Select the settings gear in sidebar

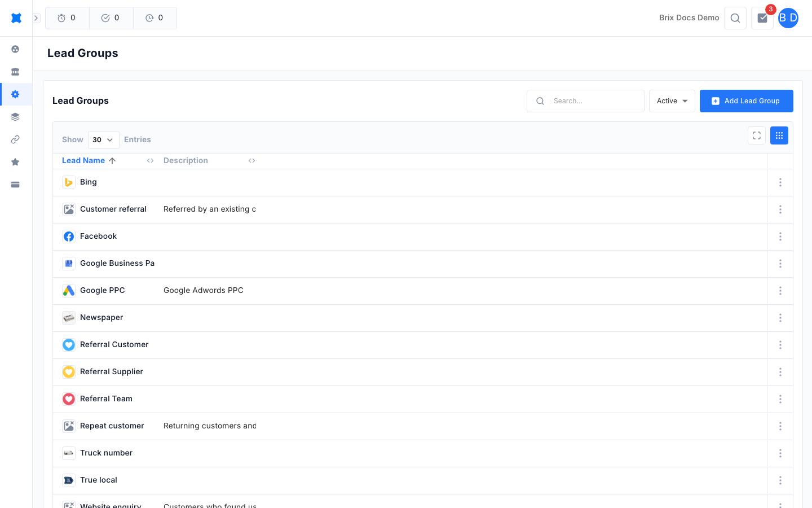[15, 94]
